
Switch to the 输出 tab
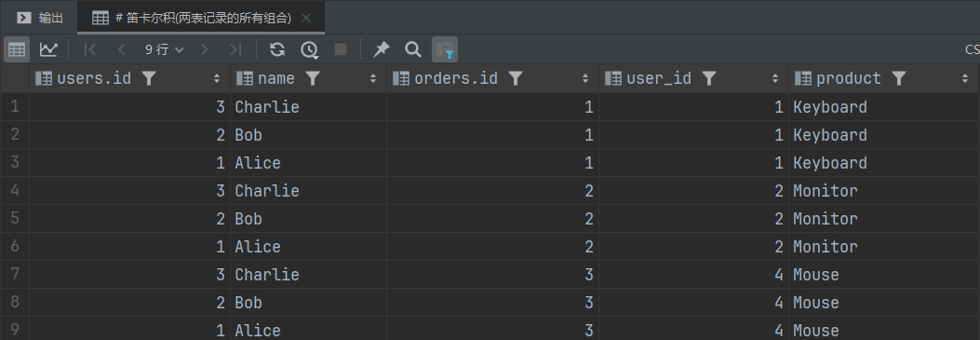click(39, 18)
